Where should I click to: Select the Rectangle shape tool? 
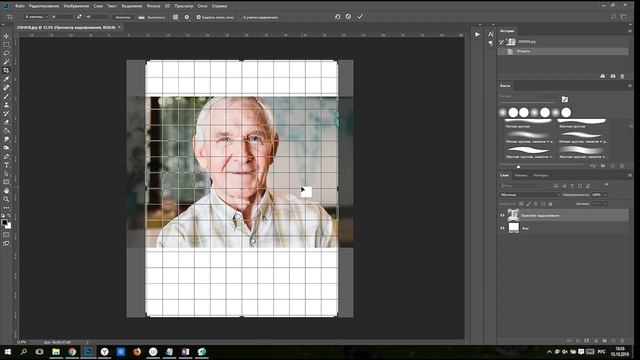click(6, 182)
